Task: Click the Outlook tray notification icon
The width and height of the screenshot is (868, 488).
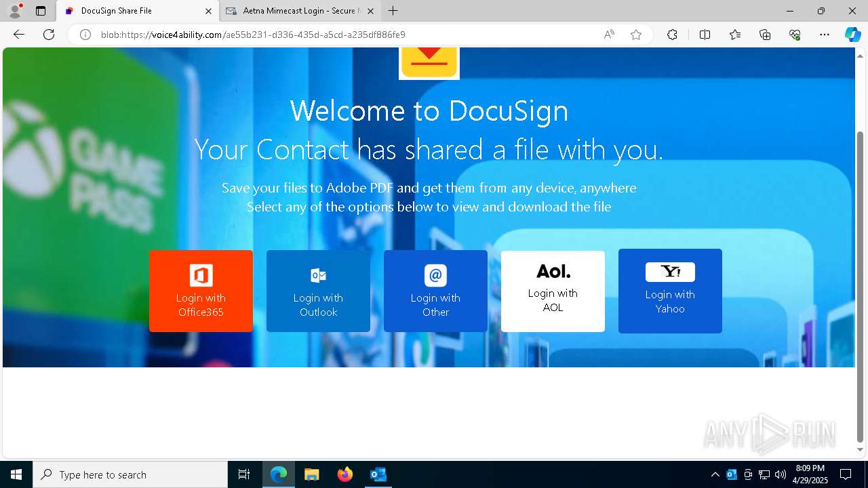Action: 732,474
